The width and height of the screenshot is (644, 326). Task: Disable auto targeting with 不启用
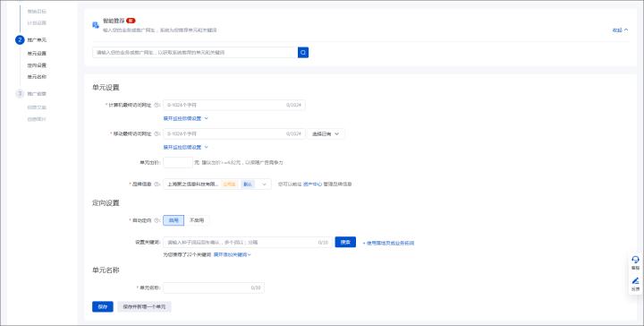(x=196, y=220)
